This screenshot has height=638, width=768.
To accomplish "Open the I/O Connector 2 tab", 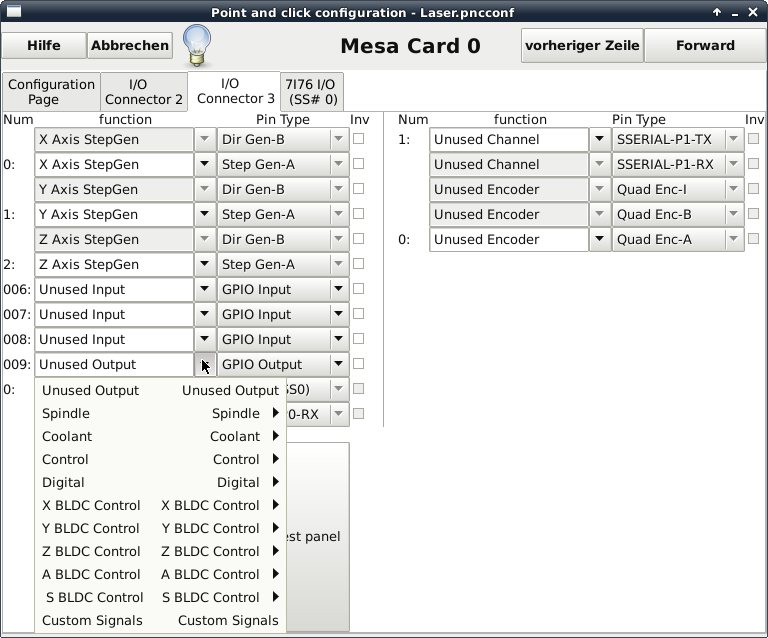I will coord(144,92).
